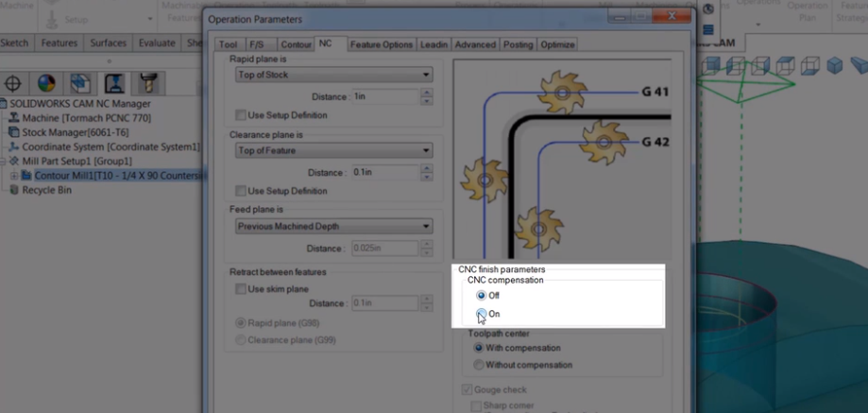Switch to the Contour tab
Screen dimensions: 868x413
click(296, 44)
